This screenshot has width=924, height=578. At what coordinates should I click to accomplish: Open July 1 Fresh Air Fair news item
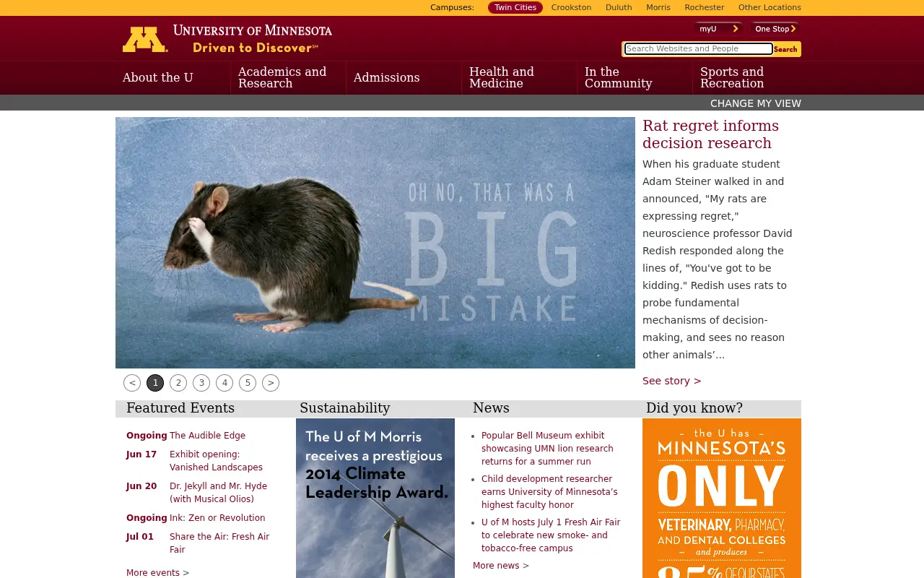551,535
